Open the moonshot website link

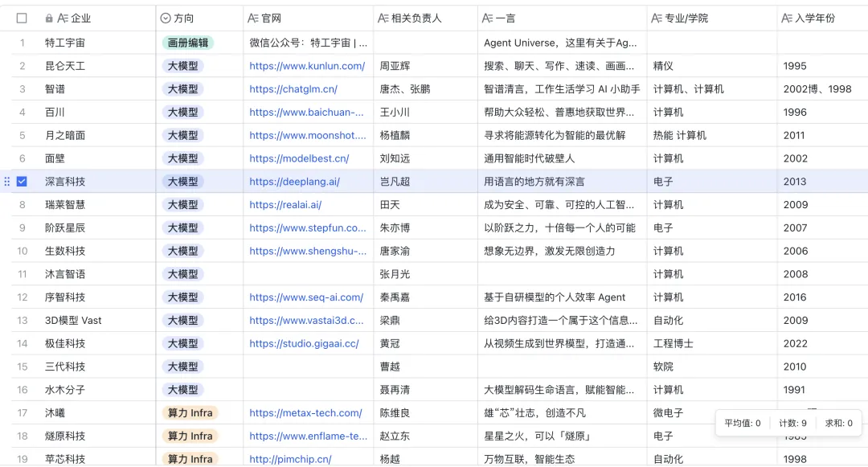308,136
